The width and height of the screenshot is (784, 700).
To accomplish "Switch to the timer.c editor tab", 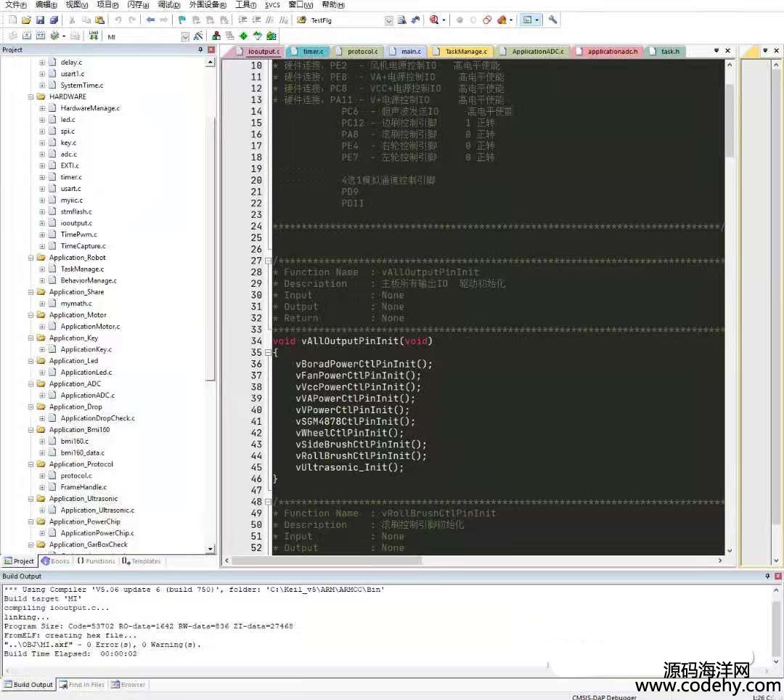I will [x=309, y=51].
